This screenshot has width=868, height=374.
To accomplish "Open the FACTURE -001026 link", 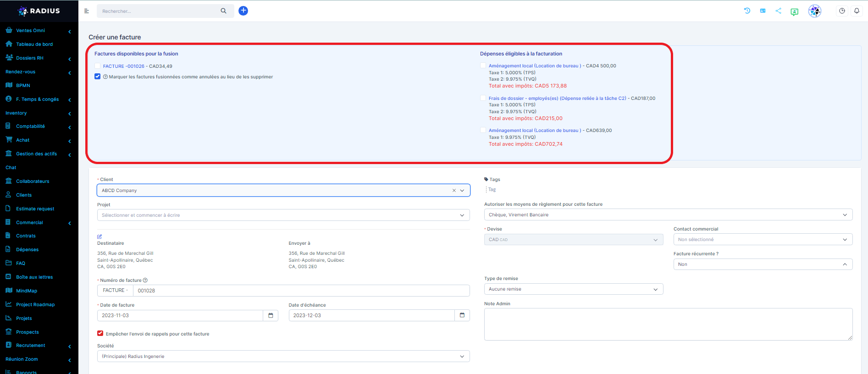I will click(x=124, y=66).
